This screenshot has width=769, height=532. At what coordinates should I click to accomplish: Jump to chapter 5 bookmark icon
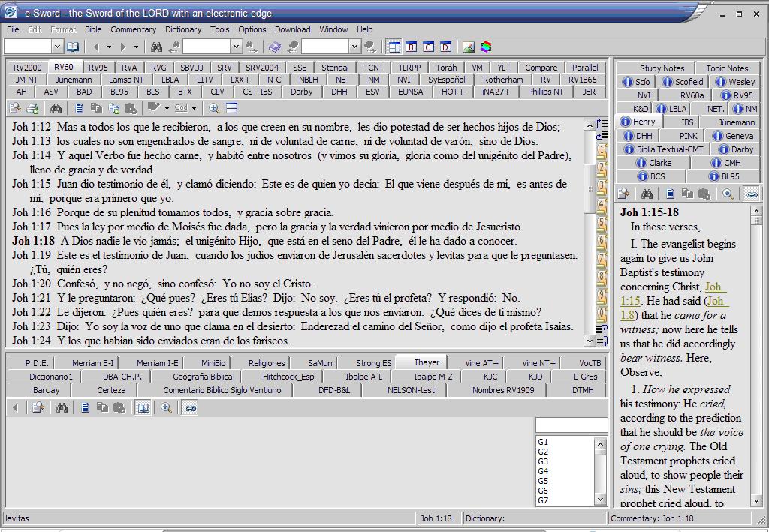pos(602,222)
